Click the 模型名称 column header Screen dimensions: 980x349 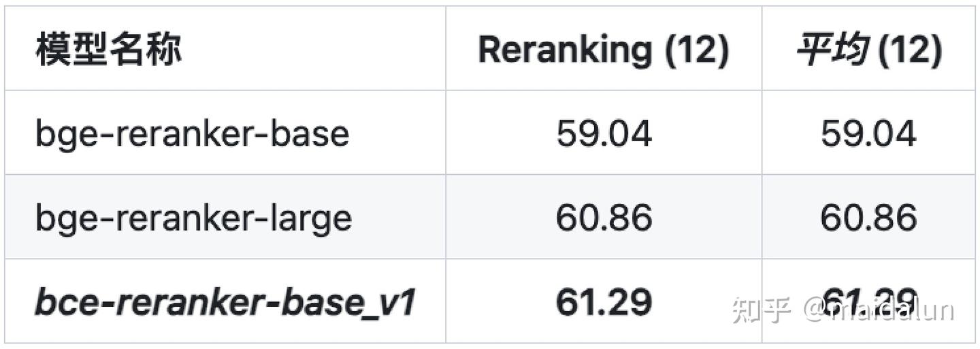tap(108, 50)
